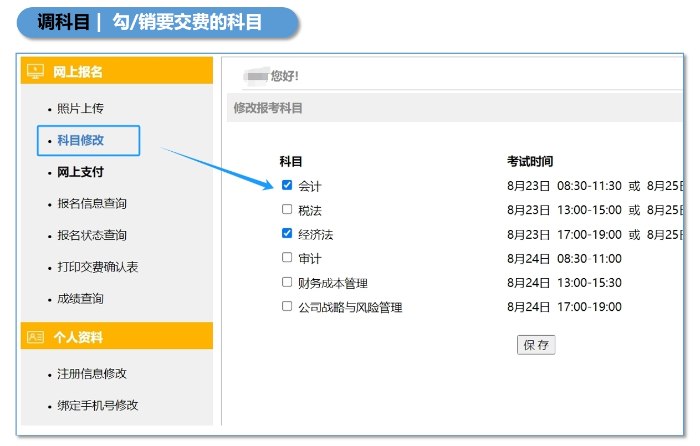Click 绑定手机号修改 link
The width and height of the screenshot is (700, 446).
(x=98, y=406)
